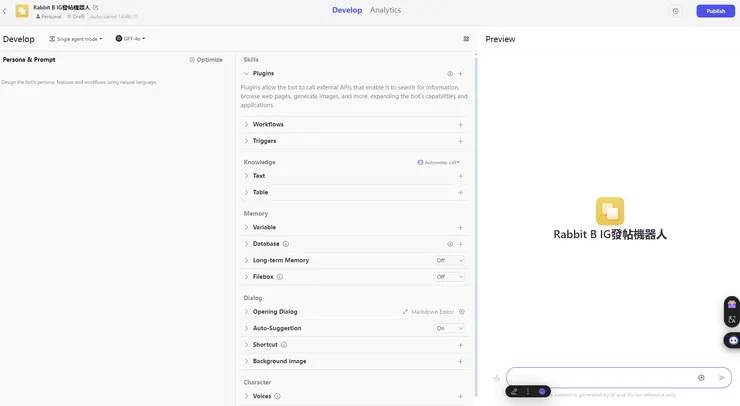The width and height of the screenshot is (740, 406).
Task: Add a Workflows entry with the plus icon
Action: coord(460,125)
